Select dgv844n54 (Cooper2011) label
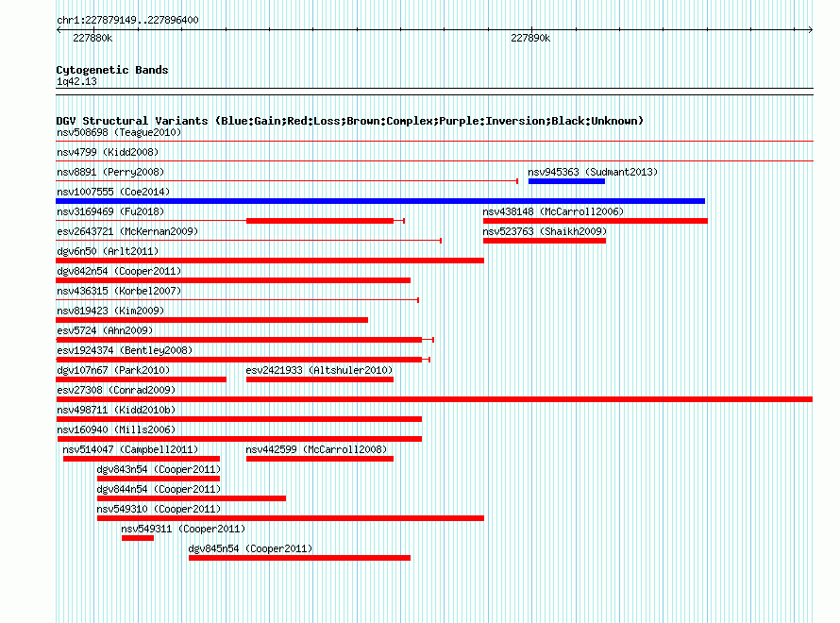Screen dimensions: 840x623 tap(159, 489)
